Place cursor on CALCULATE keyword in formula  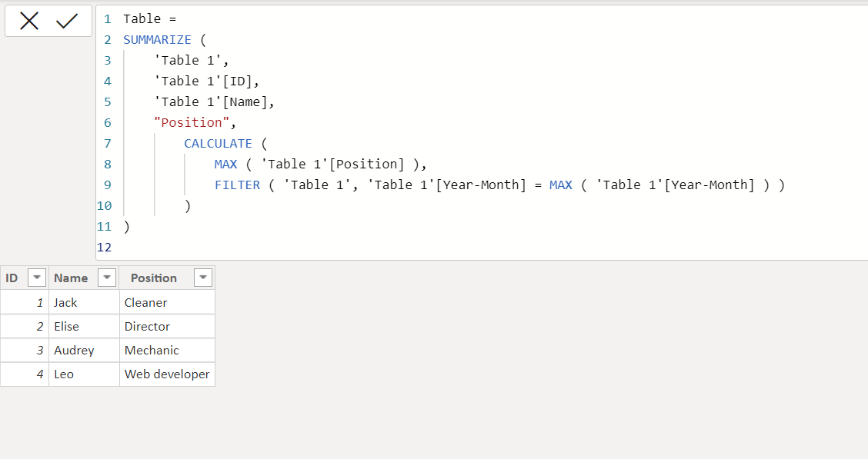(x=218, y=143)
